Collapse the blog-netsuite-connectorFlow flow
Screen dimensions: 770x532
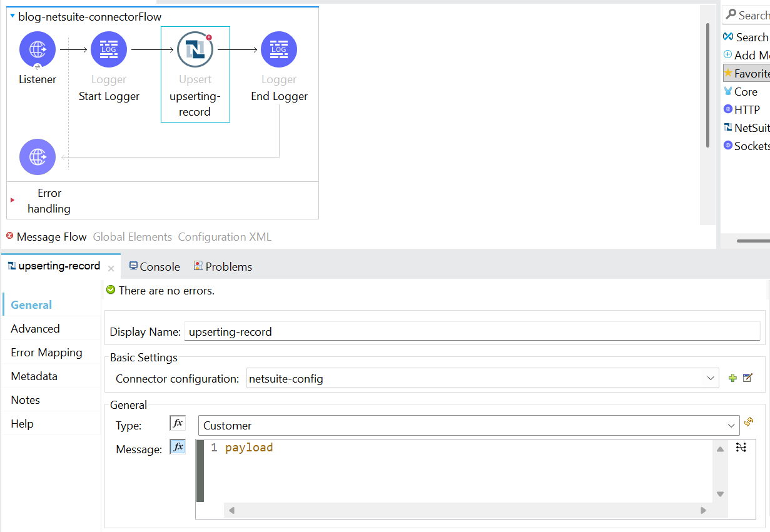coord(13,16)
